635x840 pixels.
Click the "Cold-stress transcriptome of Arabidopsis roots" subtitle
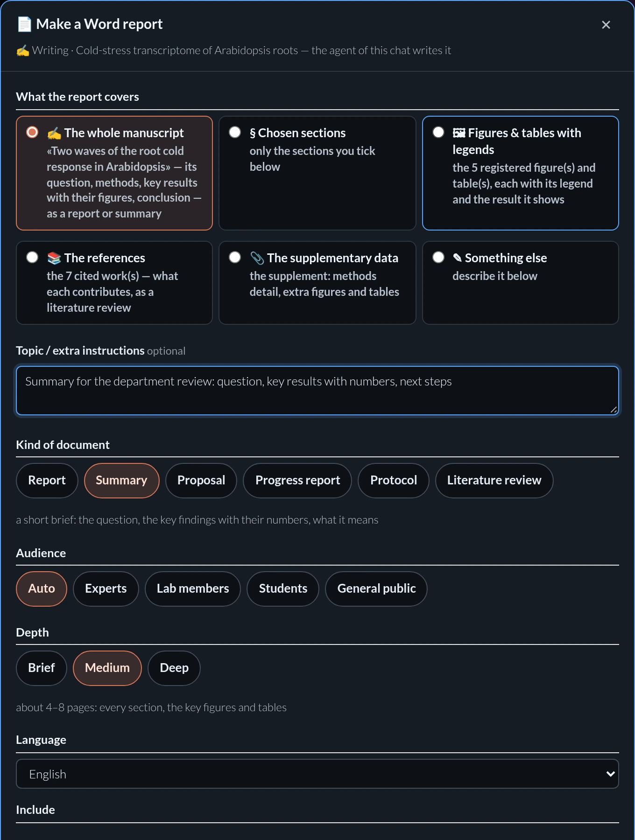[187, 50]
